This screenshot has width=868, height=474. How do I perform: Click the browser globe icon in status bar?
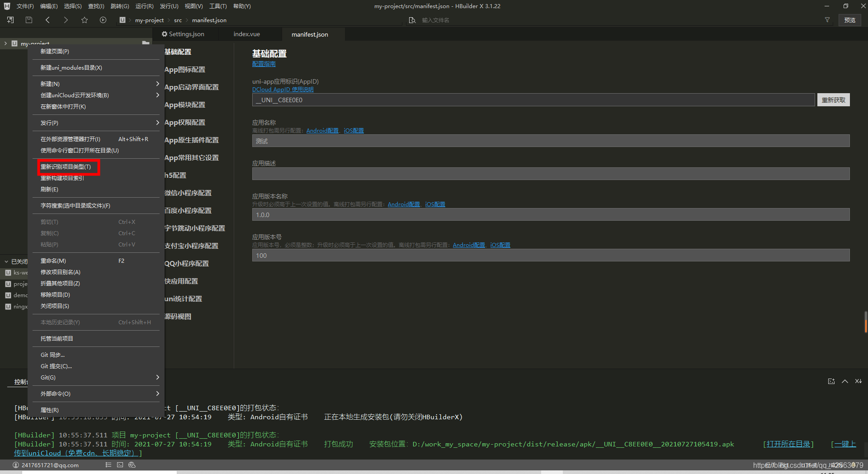pos(132,465)
